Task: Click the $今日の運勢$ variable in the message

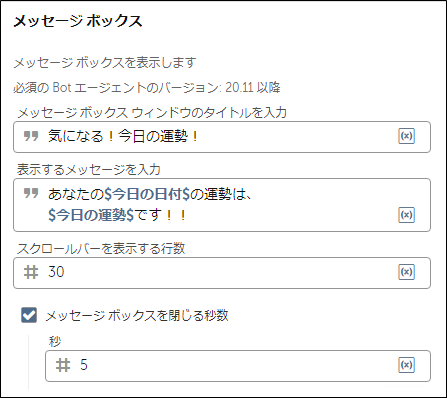Action: coord(91,215)
